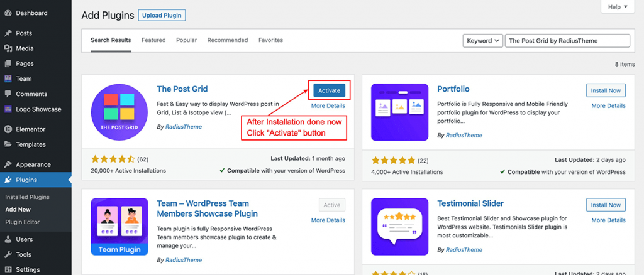The image size is (644, 275).
Task: Click the Add Plugins page heading
Action: pyautogui.click(x=108, y=16)
